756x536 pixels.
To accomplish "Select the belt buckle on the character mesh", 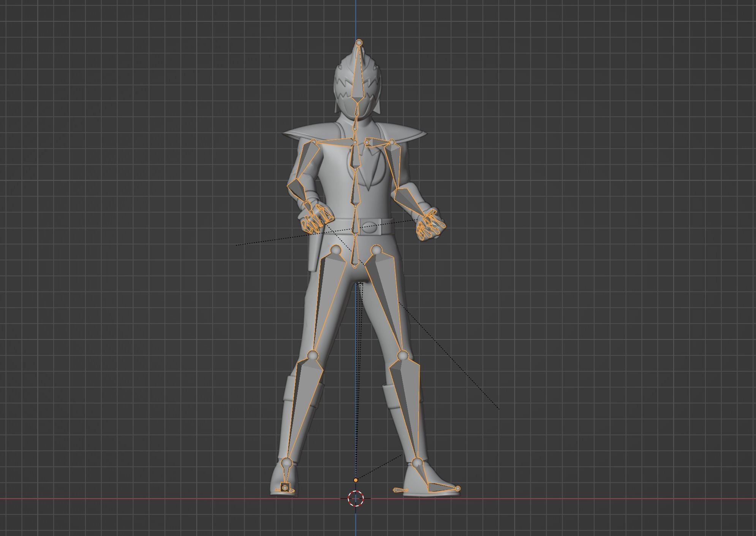I will [370, 227].
